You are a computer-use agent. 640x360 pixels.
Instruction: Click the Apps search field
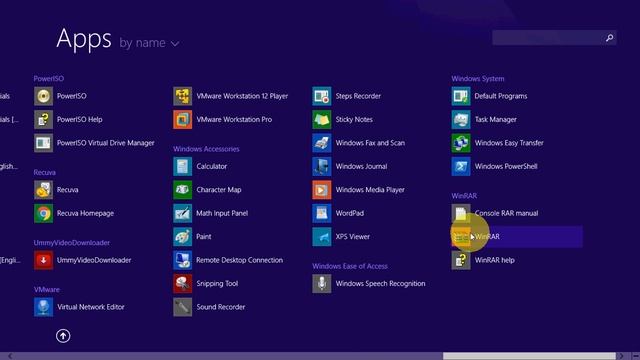554,38
